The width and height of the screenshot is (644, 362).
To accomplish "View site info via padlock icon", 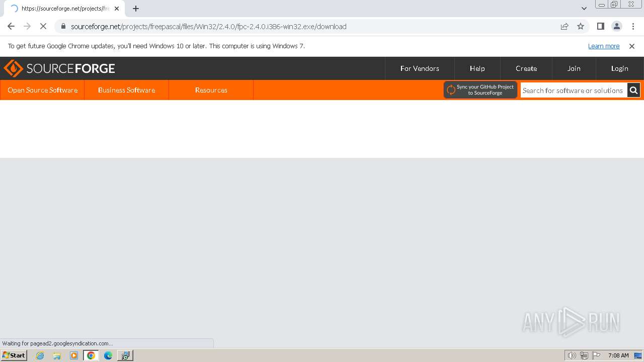I will click(63, 26).
